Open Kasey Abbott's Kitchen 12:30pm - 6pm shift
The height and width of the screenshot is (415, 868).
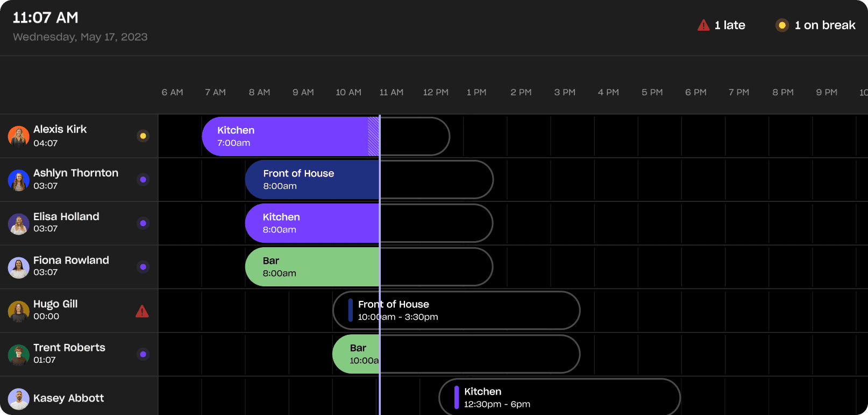click(x=559, y=398)
